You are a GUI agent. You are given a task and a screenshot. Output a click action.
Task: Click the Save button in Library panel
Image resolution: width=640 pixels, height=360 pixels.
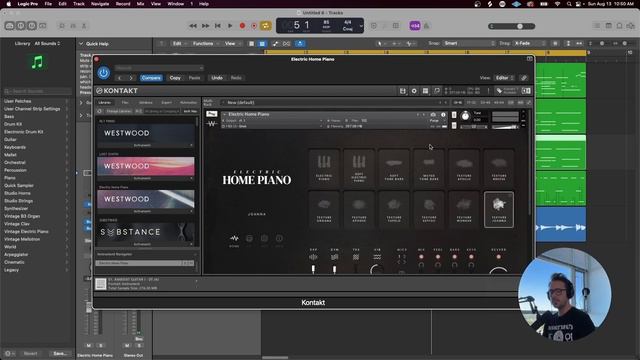coord(60,353)
